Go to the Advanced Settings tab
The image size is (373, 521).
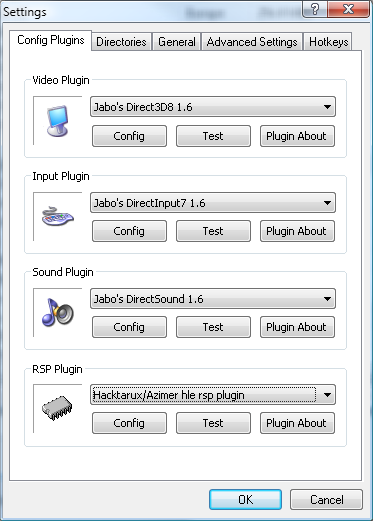pos(252,42)
